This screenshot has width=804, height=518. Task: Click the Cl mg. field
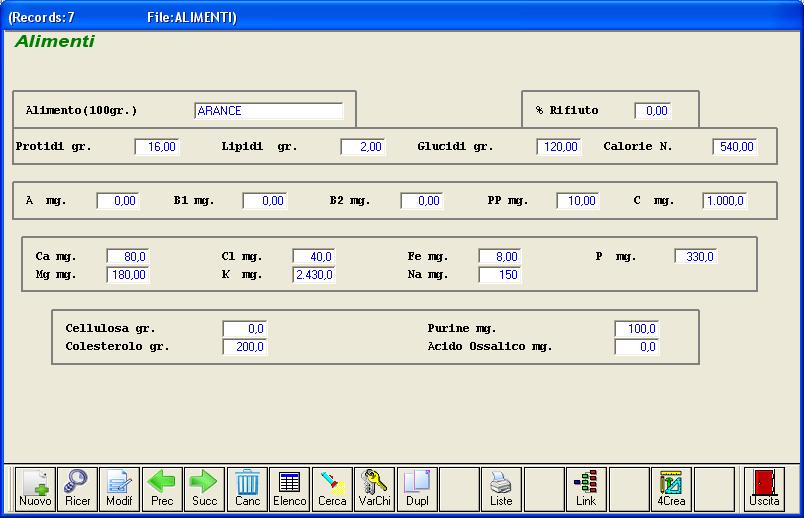pyautogui.click(x=314, y=256)
